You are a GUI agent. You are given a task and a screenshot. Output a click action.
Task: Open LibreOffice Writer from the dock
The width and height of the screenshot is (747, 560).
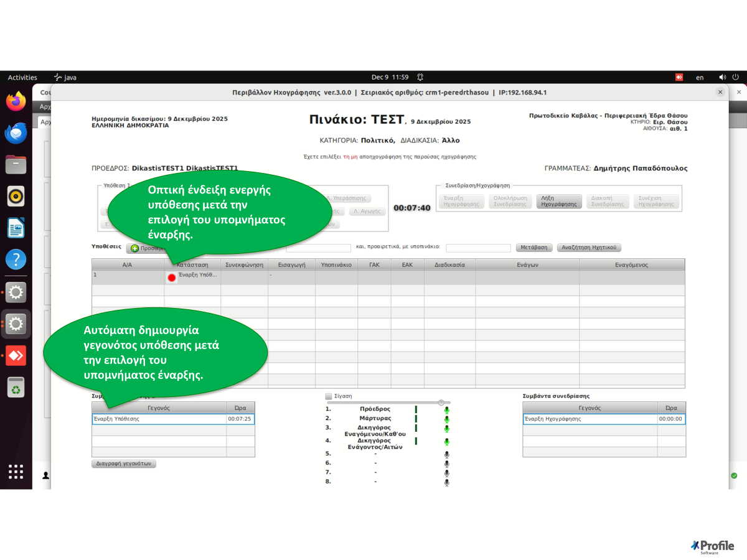tap(16, 228)
